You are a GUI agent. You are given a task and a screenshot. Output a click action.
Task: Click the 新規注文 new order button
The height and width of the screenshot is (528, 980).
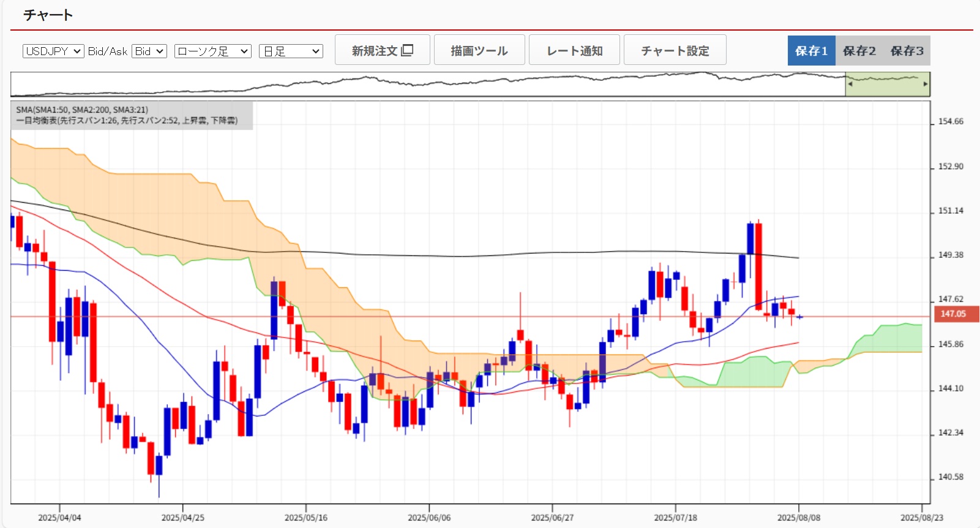pyautogui.click(x=383, y=50)
